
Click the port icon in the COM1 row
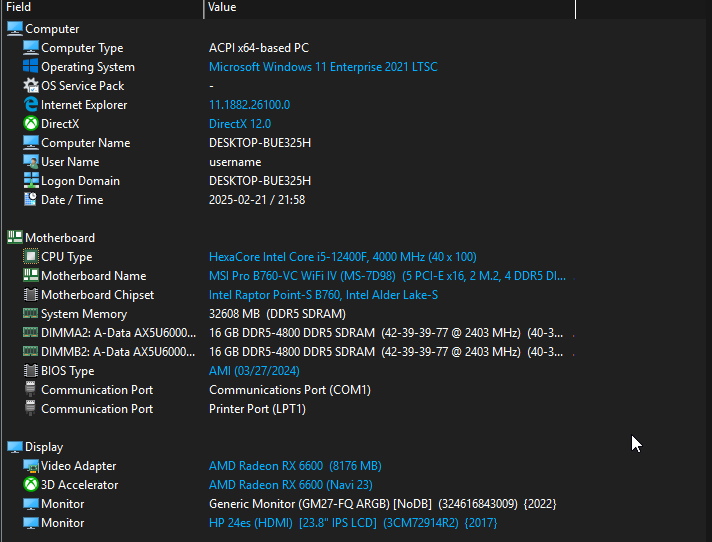(x=30, y=389)
